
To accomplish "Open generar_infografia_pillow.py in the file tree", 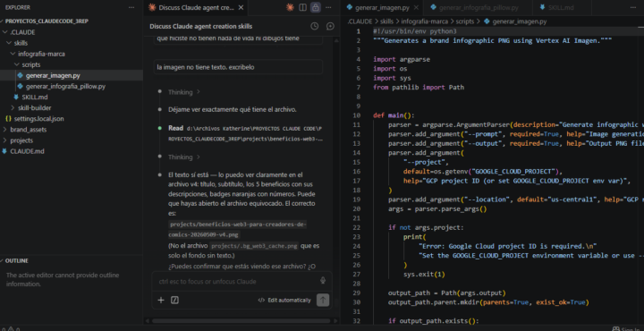I will (65, 86).
